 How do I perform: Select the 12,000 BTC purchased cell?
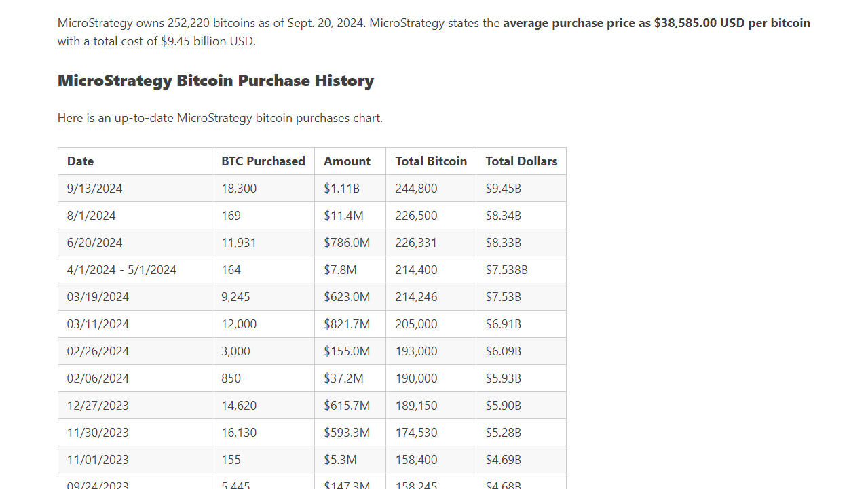point(263,324)
